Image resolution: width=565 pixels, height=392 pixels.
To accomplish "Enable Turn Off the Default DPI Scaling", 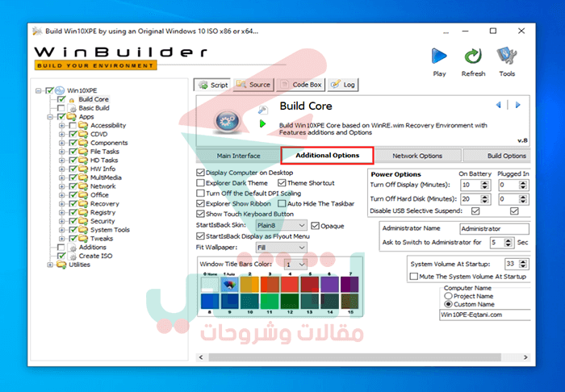I will (200, 194).
